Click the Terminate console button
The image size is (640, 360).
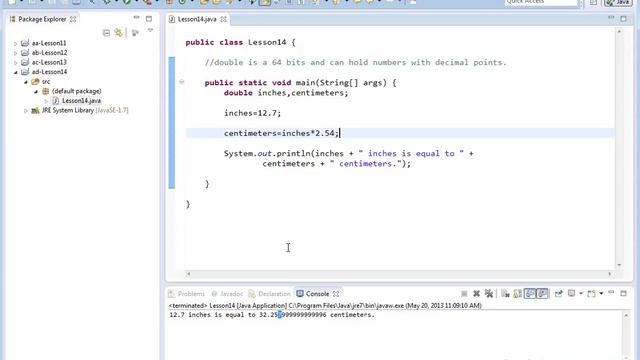[x=464, y=293]
